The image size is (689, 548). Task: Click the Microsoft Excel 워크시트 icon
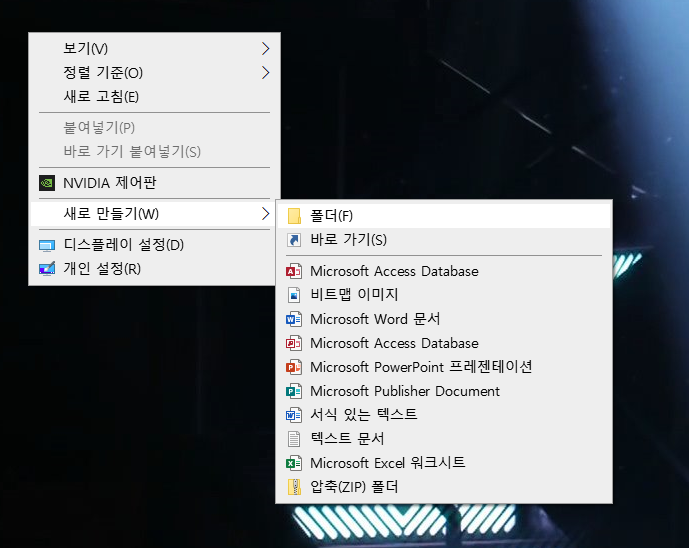click(x=294, y=463)
